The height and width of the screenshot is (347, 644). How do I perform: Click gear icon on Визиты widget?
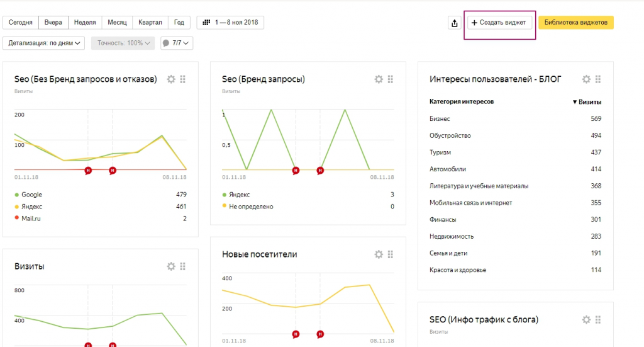[171, 266]
